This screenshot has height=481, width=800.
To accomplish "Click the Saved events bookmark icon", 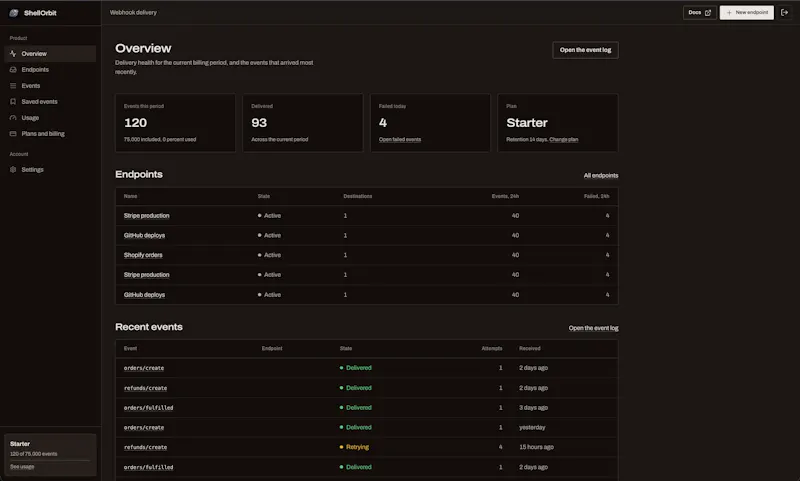I will [x=13, y=102].
